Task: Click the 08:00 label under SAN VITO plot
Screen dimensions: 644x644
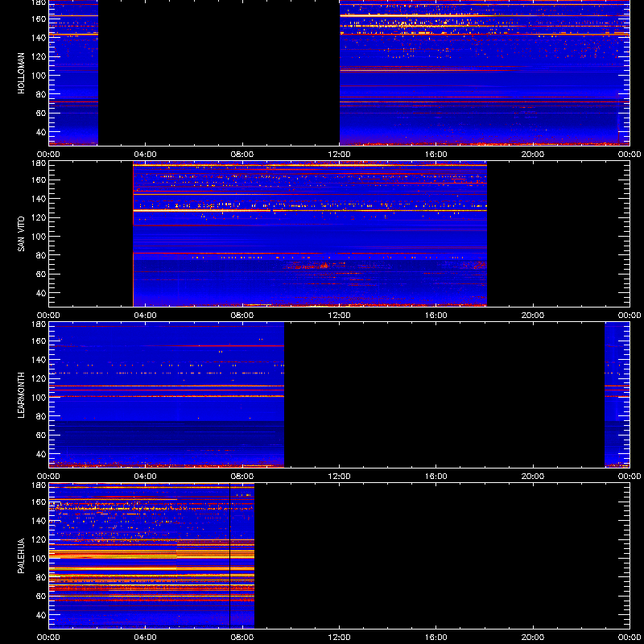Action: pos(242,316)
